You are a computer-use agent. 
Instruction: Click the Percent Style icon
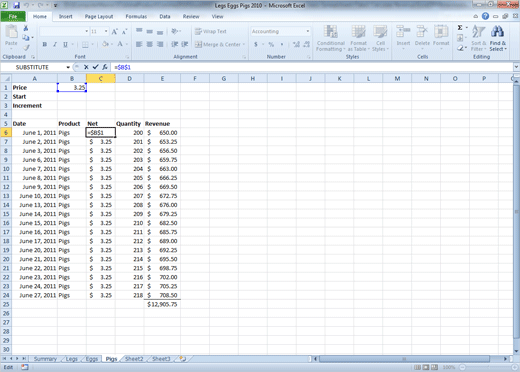[271, 44]
